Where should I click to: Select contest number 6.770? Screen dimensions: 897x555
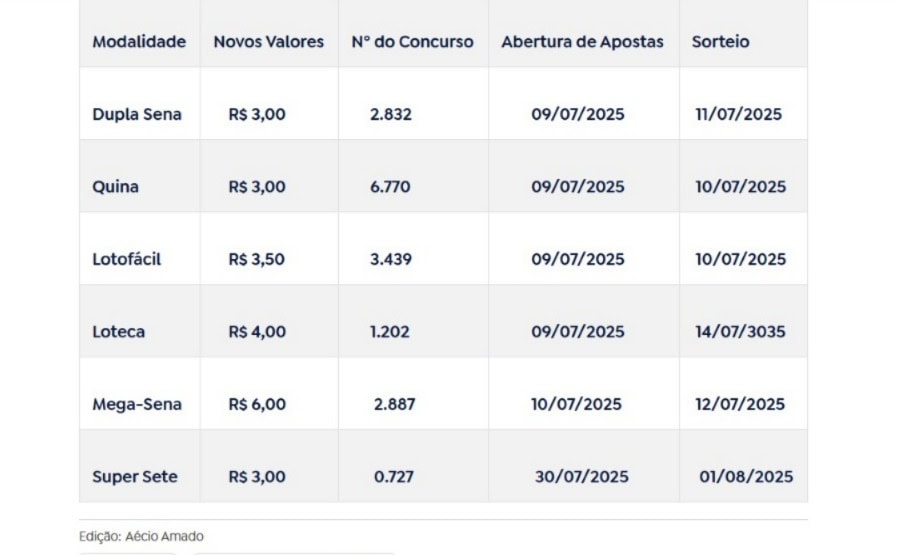point(390,187)
